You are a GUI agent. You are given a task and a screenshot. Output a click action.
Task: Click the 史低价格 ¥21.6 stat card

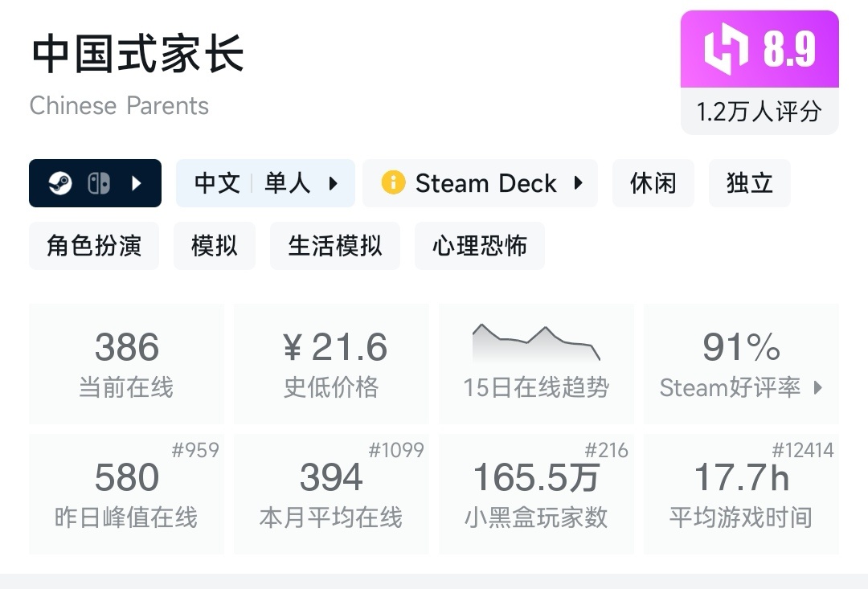[331, 363]
